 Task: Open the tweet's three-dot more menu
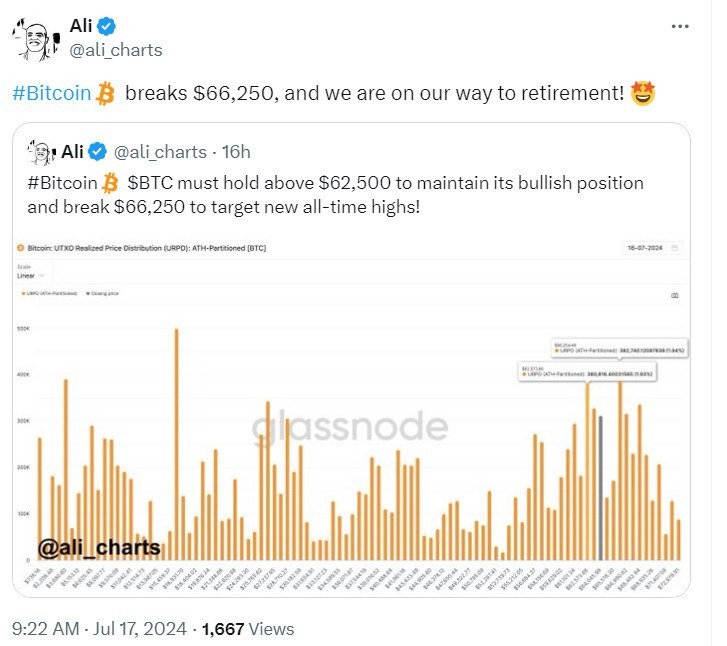click(680, 24)
